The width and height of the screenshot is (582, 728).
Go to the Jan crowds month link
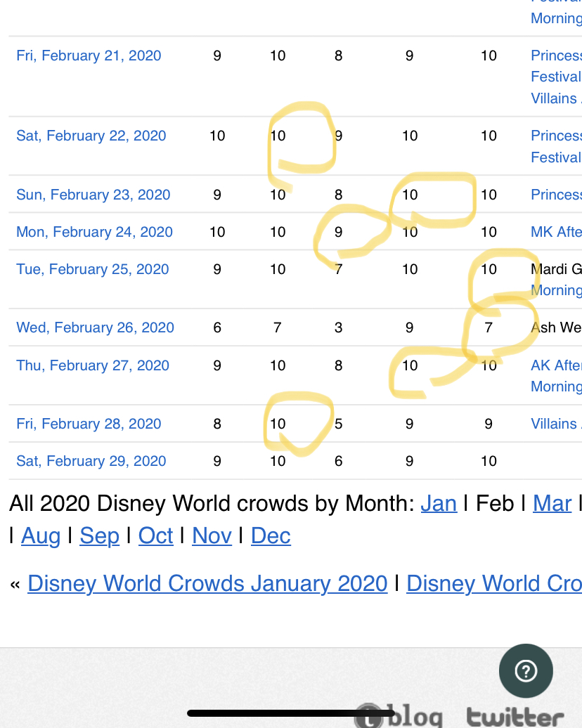point(439,503)
